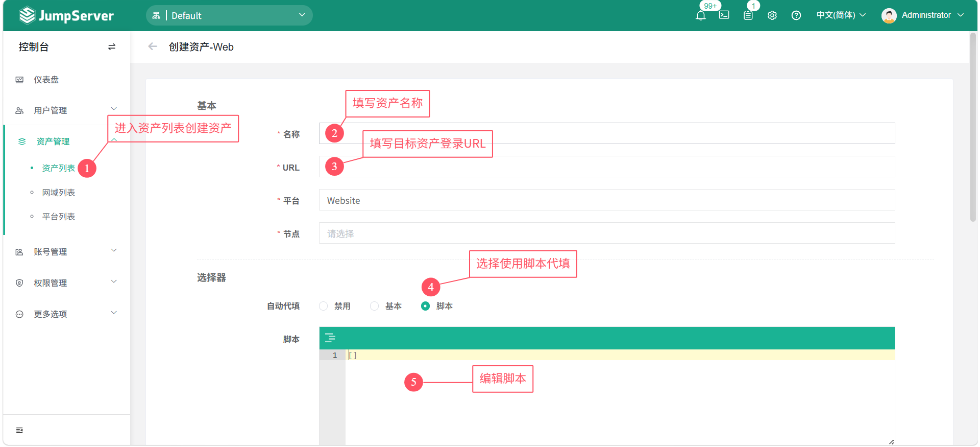The width and height of the screenshot is (980, 447).
Task: Select the 禁用 autofill radio option
Action: coord(324,306)
